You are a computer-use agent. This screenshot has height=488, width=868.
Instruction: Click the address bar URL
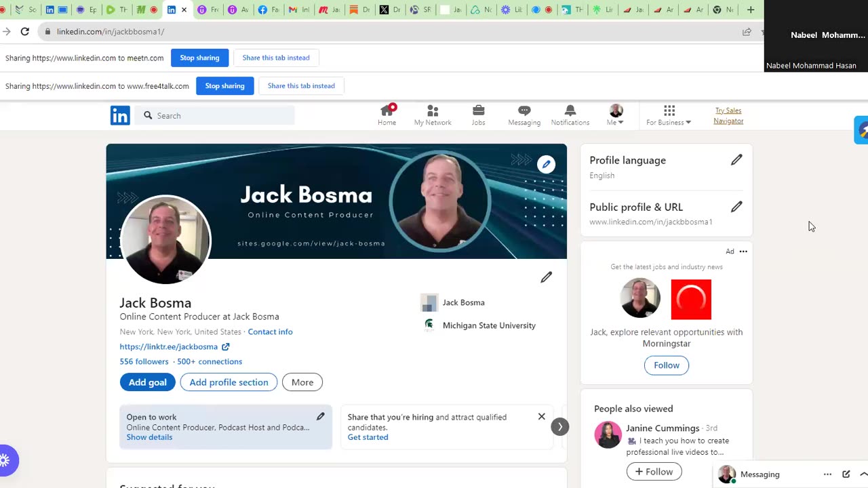click(110, 32)
